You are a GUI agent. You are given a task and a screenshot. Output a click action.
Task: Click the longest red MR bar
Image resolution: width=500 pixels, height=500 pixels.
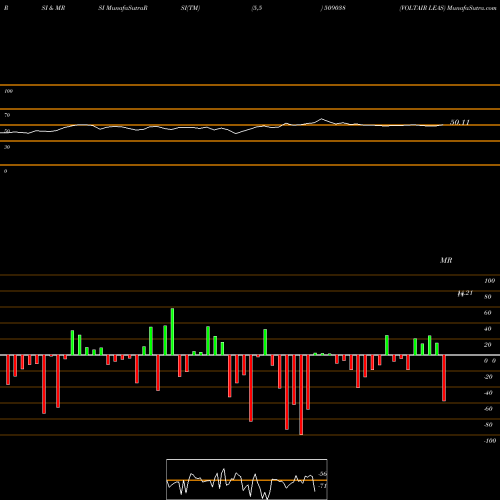point(301,395)
